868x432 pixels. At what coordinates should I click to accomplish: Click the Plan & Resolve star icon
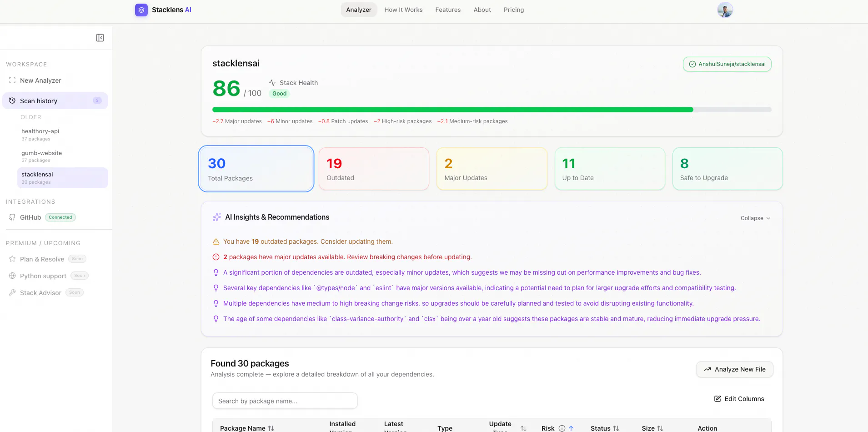12,259
